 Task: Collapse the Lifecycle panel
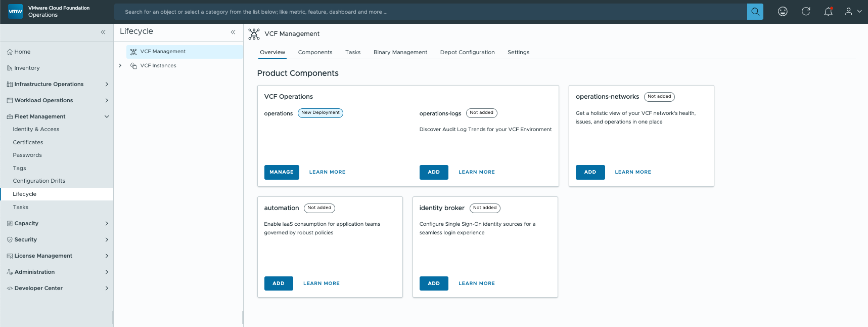pyautogui.click(x=233, y=32)
